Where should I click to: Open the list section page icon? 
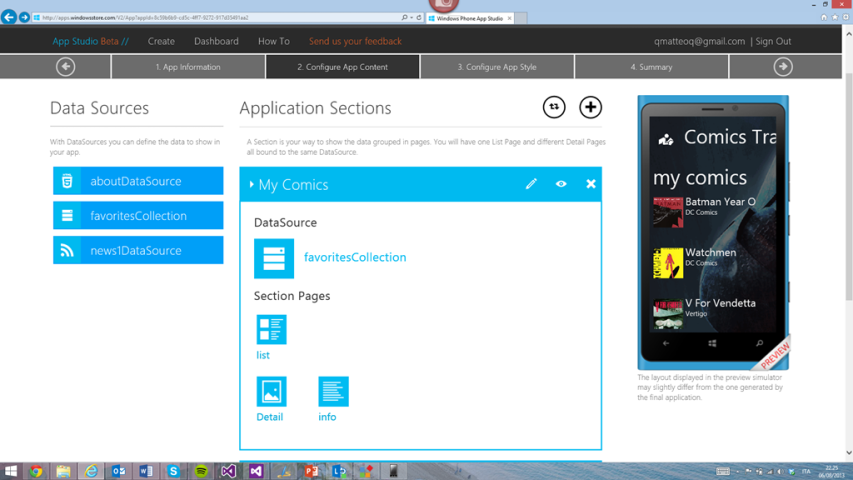pyautogui.click(x=271, y=329)
